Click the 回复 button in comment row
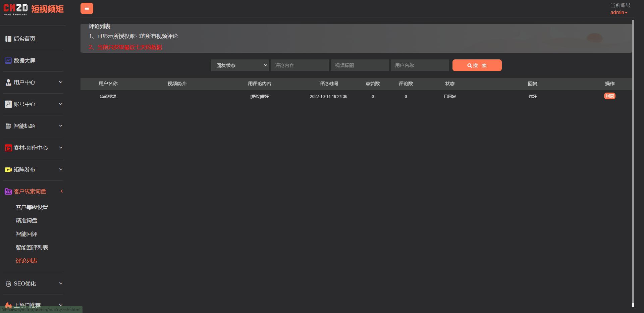Image resolution: width=644 pixels, height=313 pixels. (x=609, y=96)
